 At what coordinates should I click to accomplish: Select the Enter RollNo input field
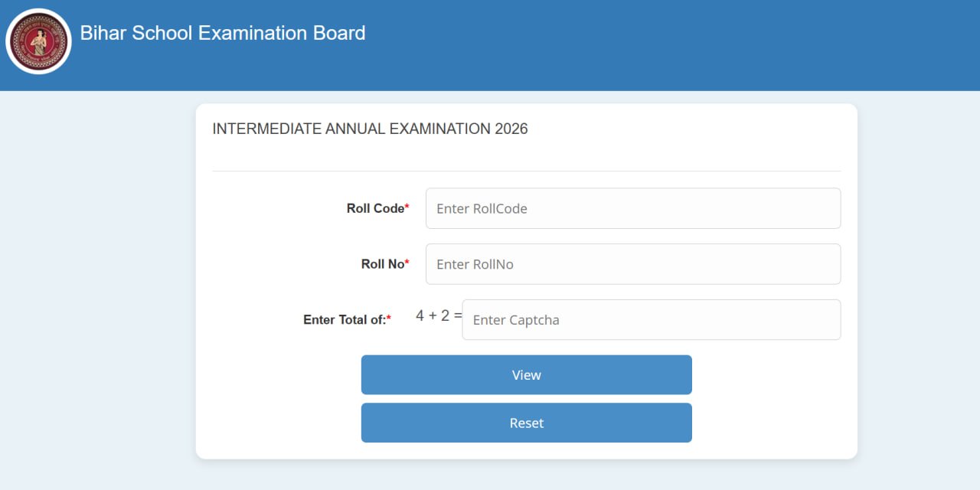pyautogui.click(x=633, y=263)
